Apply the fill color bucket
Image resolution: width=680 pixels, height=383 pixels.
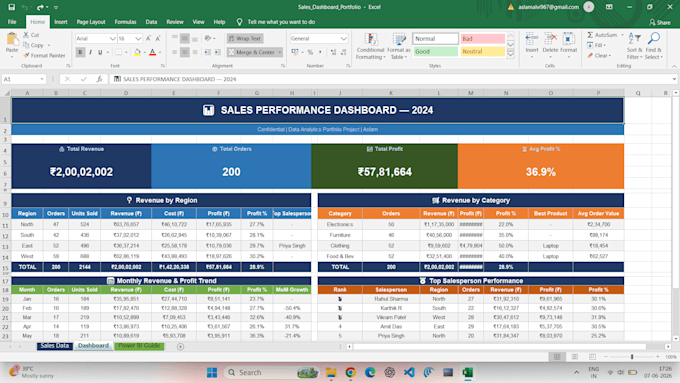point(137,52)
